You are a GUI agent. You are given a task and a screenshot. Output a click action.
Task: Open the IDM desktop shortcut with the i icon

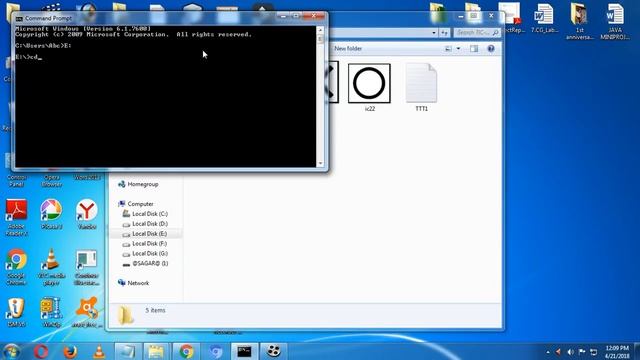tap(16, 313)
